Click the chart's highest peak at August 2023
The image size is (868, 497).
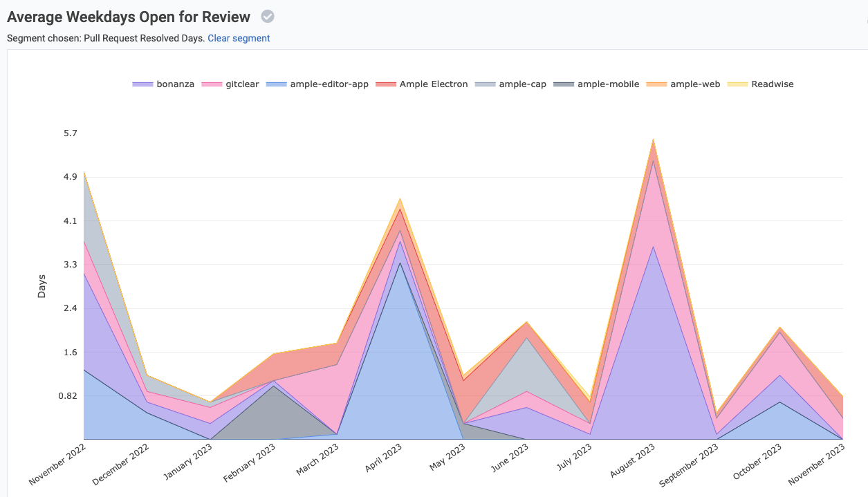pos(653,140)
